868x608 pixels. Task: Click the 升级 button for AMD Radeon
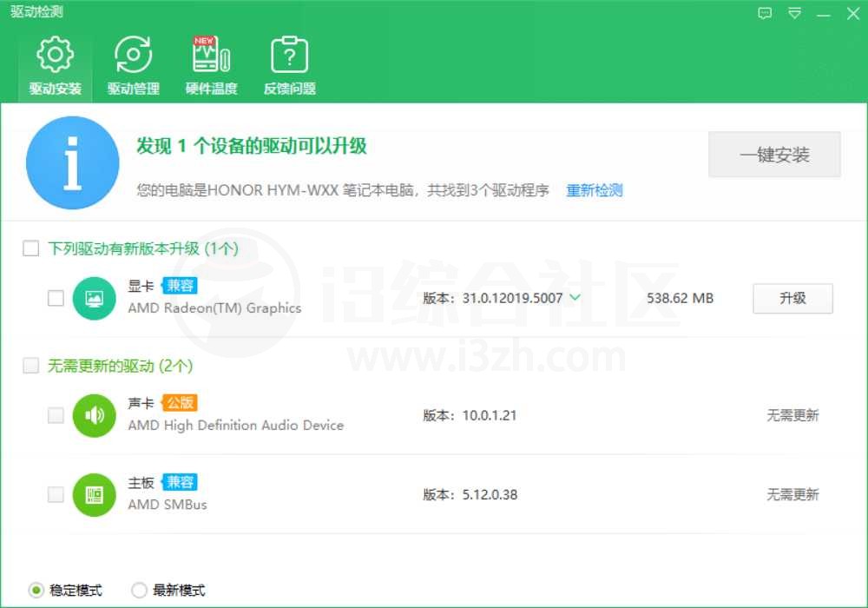792,299
